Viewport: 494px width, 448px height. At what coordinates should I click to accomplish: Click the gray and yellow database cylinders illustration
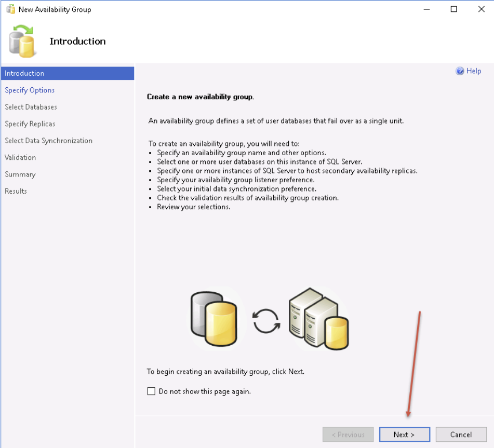(214, 319)
